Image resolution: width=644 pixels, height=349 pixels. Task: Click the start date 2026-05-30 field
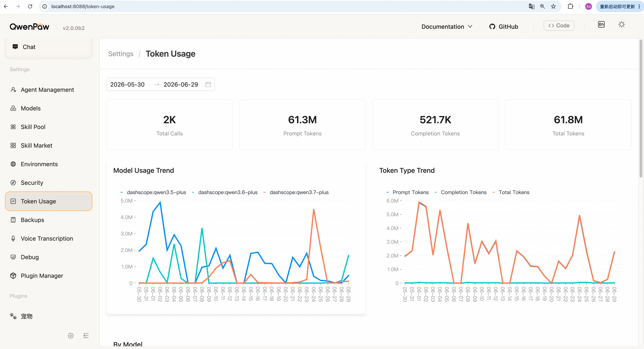[x=127, y=85]
